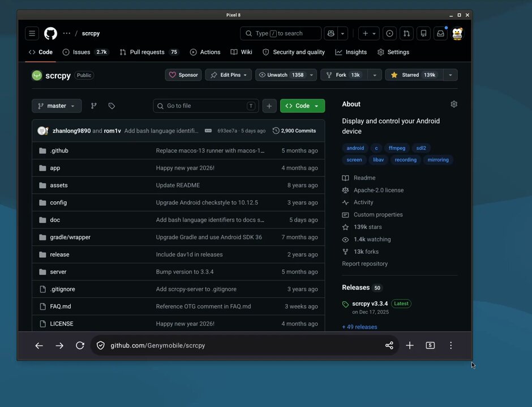Open the notifications inbox
532x407 pixels.
pos(440,33)
